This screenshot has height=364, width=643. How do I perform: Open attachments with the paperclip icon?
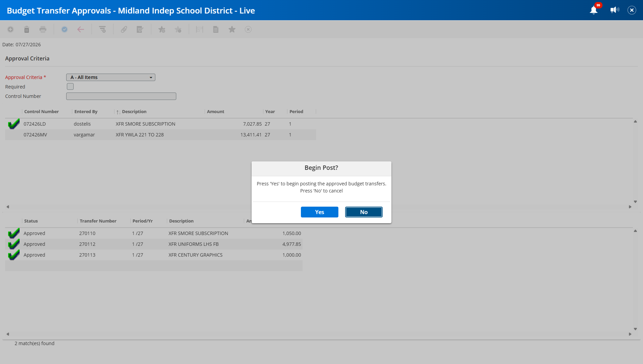tap(124, 29)
